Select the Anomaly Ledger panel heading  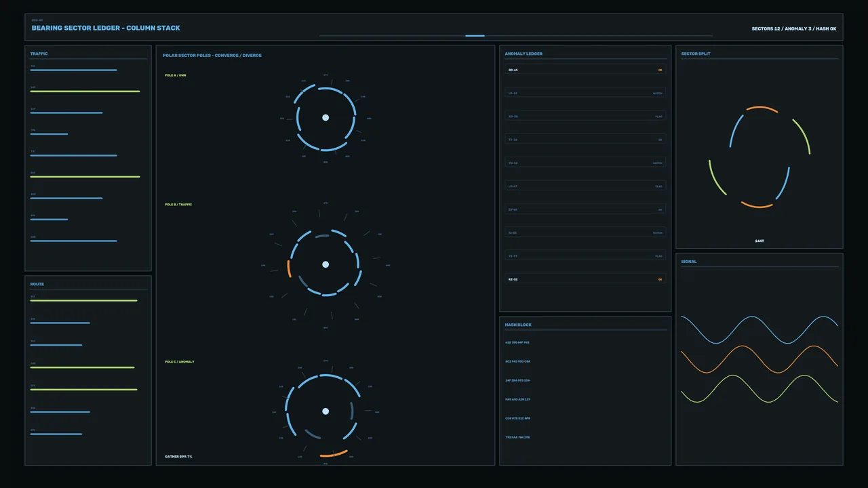524,54
